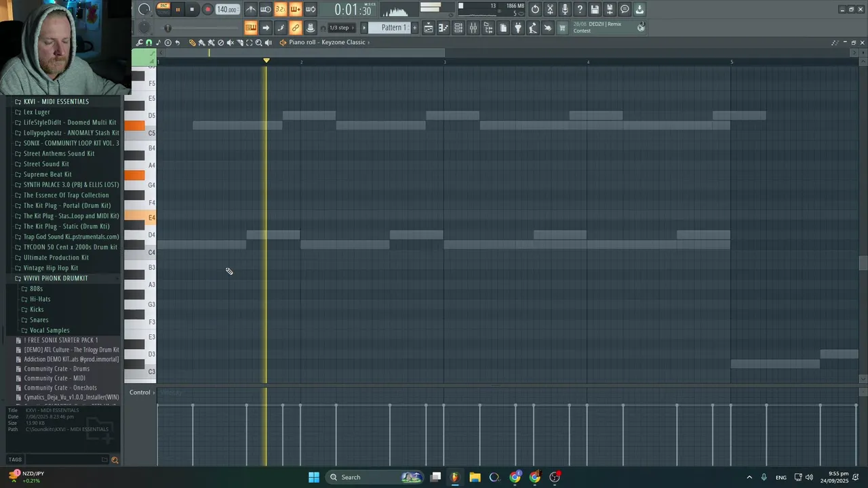Open the plugin picker plug icon
This screenshot has width=868, height=488.
tap(518, 28)
